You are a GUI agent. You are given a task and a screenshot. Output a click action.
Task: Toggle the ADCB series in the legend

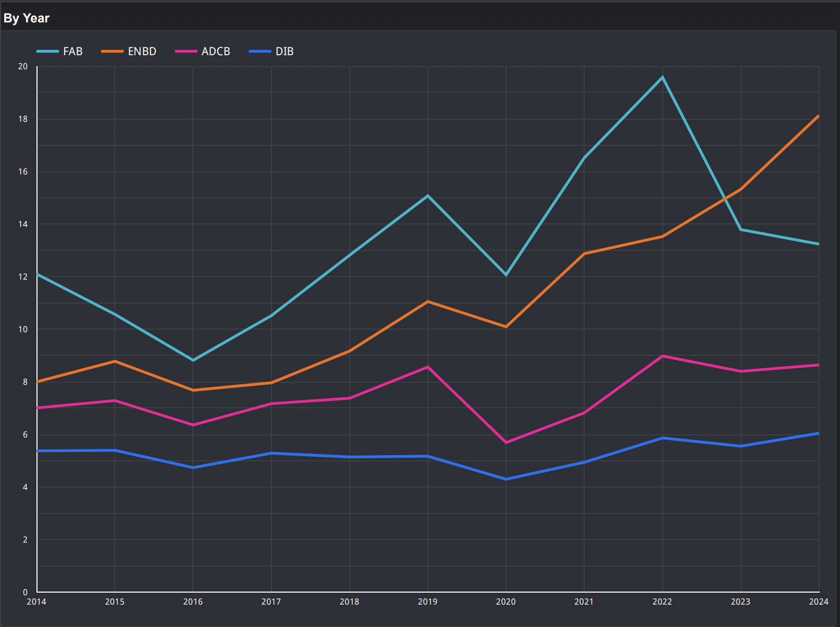(x=203, y=52)
